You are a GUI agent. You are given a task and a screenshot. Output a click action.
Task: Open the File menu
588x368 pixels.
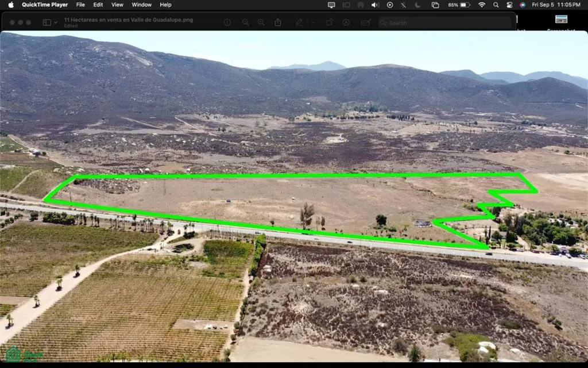pyautogui.click(x=80, y=5)
